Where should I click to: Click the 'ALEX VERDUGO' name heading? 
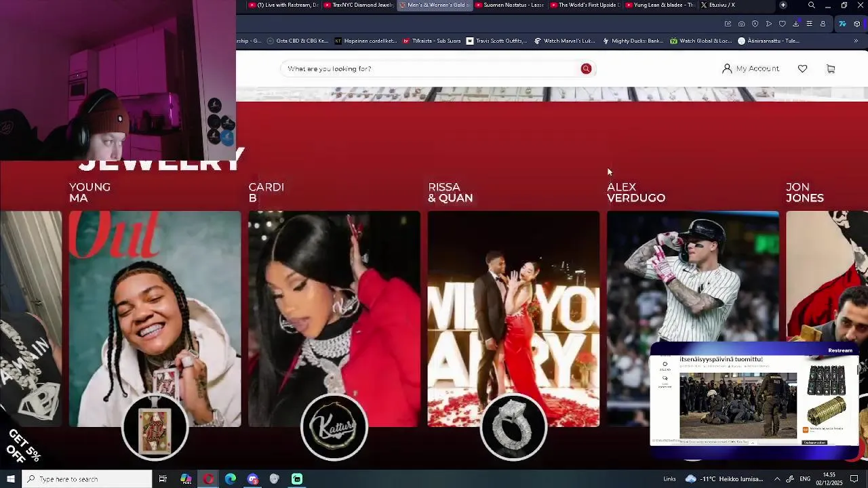636,192
